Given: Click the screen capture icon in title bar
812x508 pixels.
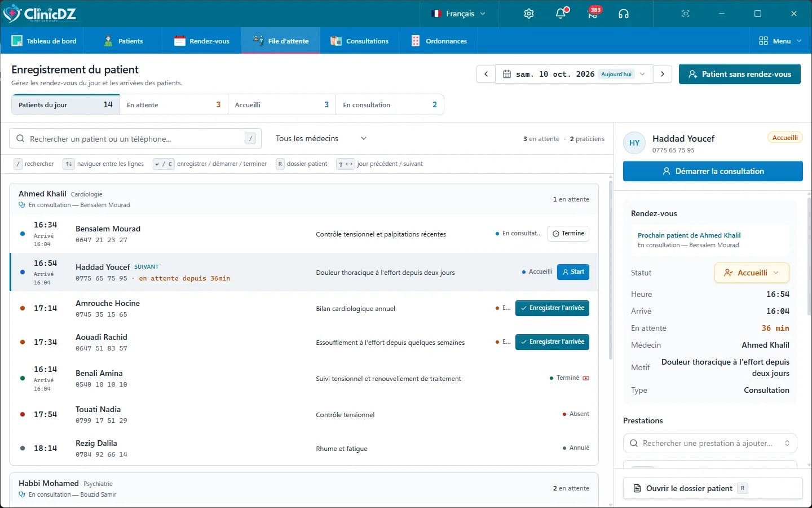Looking at the screenshot, I should 686,14.
